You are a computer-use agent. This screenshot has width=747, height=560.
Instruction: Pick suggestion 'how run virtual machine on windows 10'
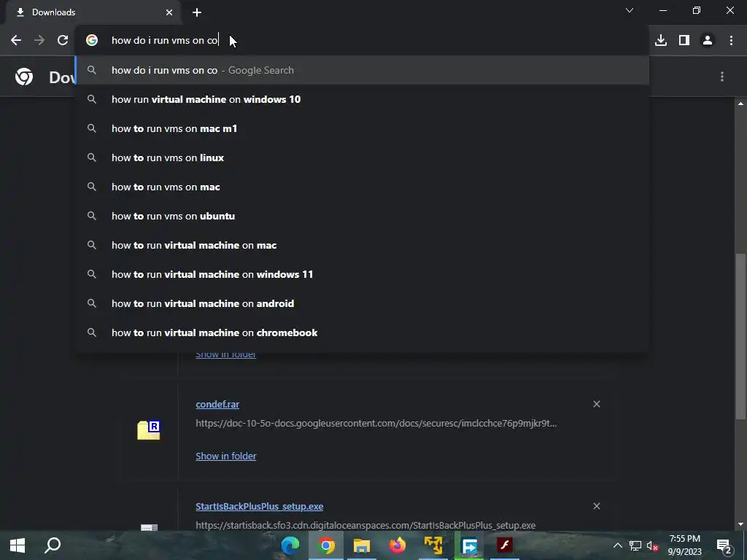(362, 99)
